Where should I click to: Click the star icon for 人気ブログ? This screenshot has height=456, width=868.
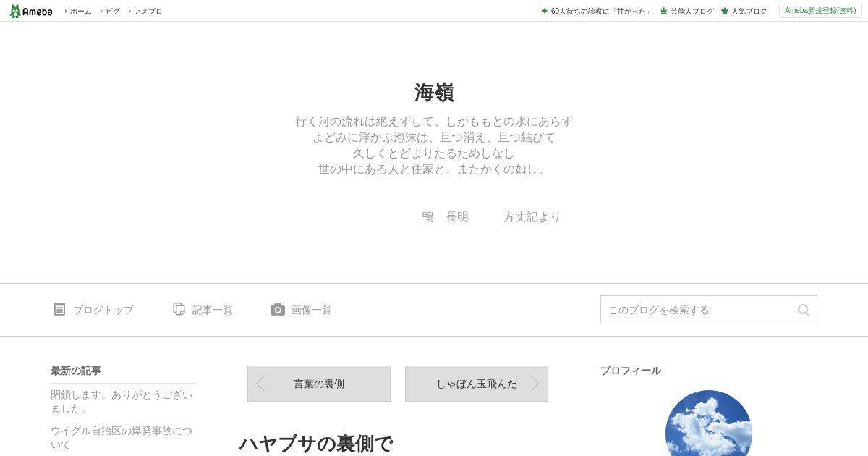click(x=724, y=11)
